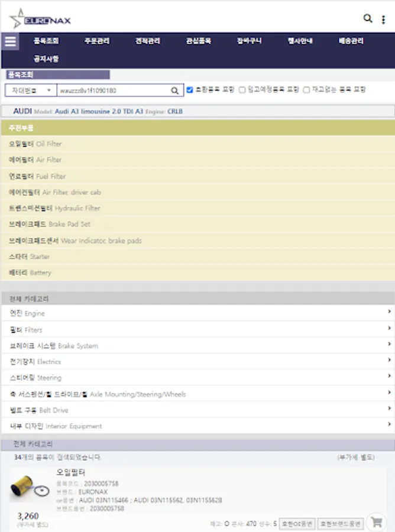Click the Audi A3 limousine 2.0 TDI model text
The height and width of the screenshot is (532, 395).
pyautogui.click(x=99, y=111)
